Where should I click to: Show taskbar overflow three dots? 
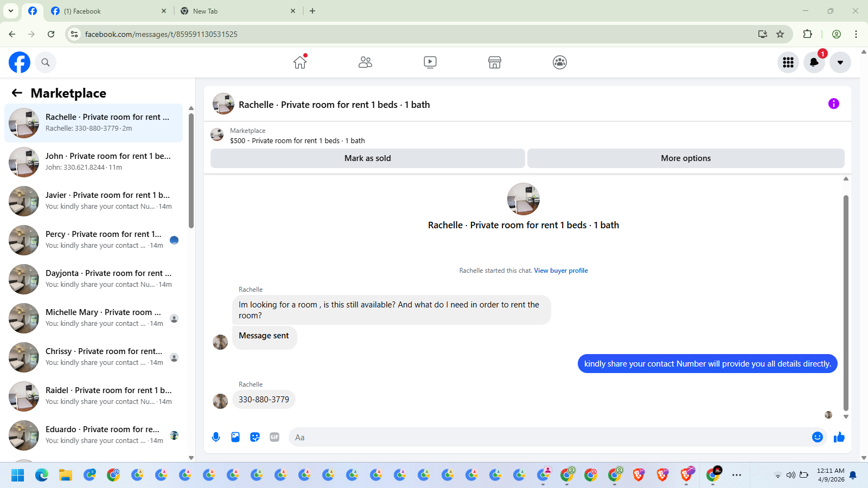pos(737,476)
